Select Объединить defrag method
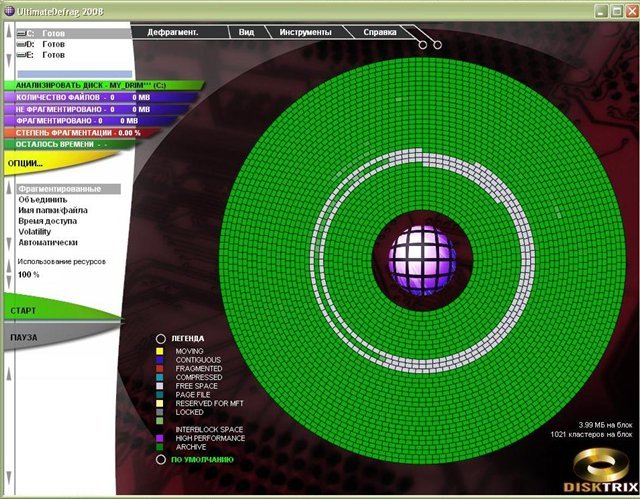Screen dimensions: 640x499 pyautogui.click(x=42, y=200)
